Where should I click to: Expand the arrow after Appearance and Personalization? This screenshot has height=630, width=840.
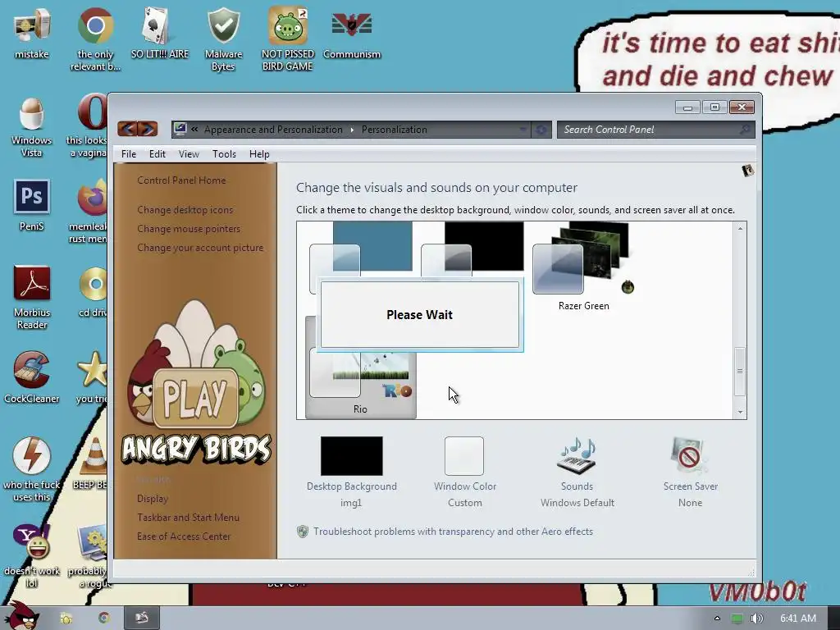click(352, 130)
